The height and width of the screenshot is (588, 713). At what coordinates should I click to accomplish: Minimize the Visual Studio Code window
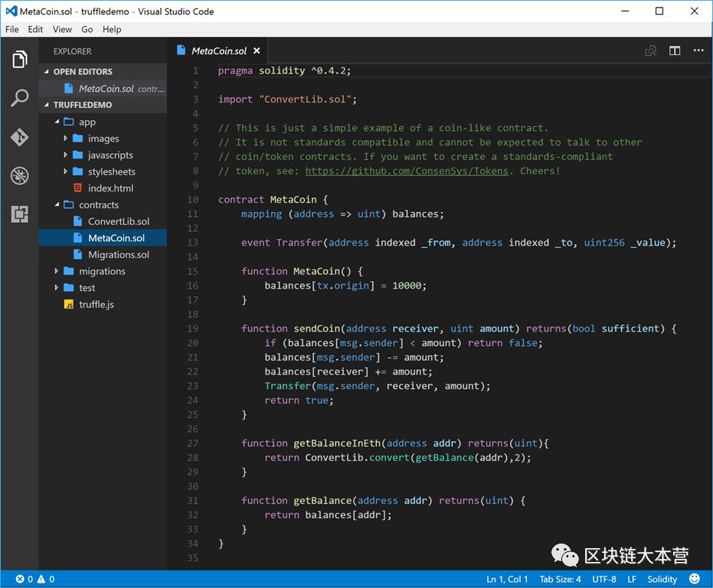tap(625, 11)
